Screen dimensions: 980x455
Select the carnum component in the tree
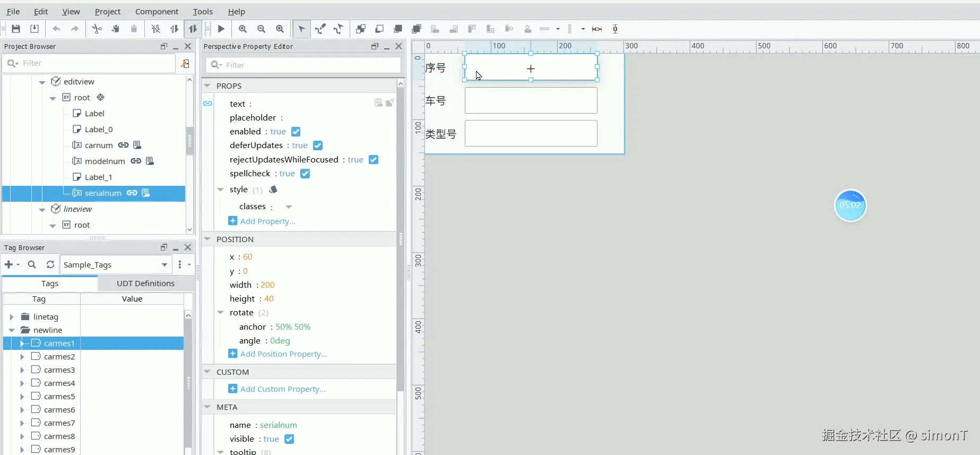coord(99,145)
